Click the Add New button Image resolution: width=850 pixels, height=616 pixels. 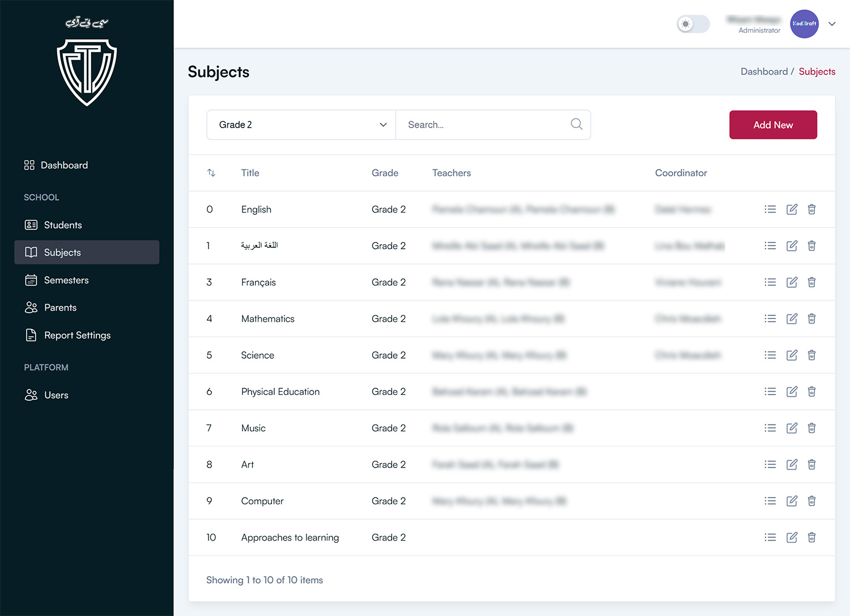tap(772, 125)
